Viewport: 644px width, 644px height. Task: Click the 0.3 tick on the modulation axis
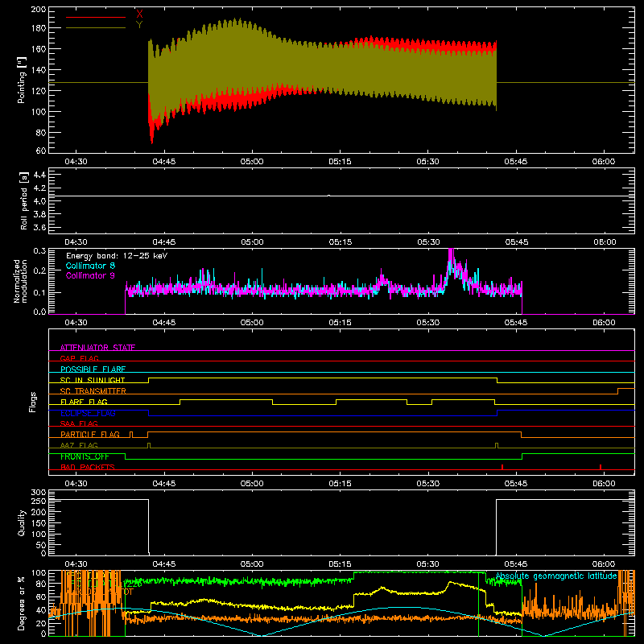tap(39, 250)
